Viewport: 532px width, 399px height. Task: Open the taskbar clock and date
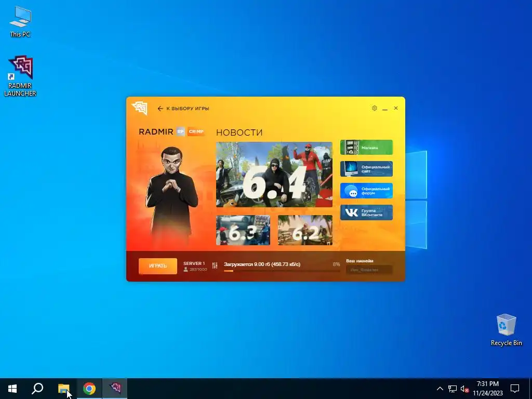click(487, 389)
